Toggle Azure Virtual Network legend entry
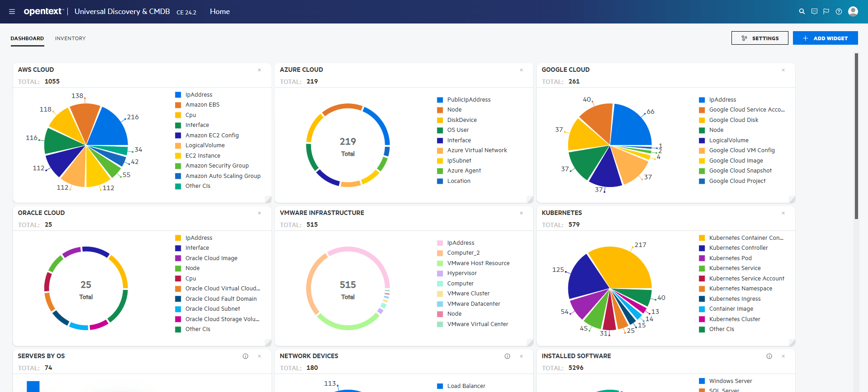The width and height of the screenshot is (868, 392). 472,150
